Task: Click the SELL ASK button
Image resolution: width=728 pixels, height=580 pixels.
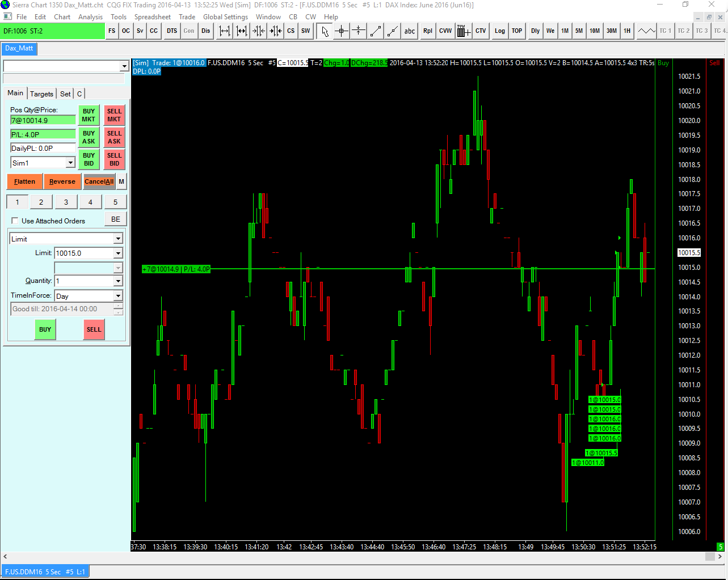Action: [x=114, y=137]
